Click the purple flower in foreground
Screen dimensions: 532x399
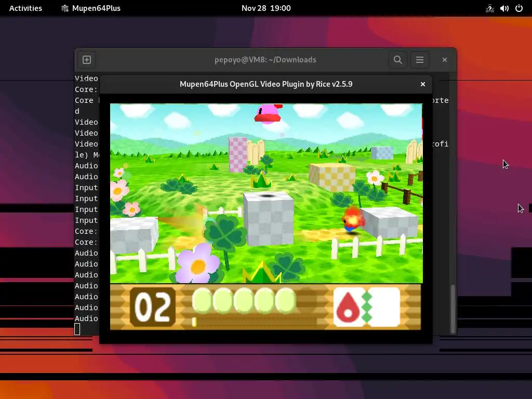pos(198,264)
